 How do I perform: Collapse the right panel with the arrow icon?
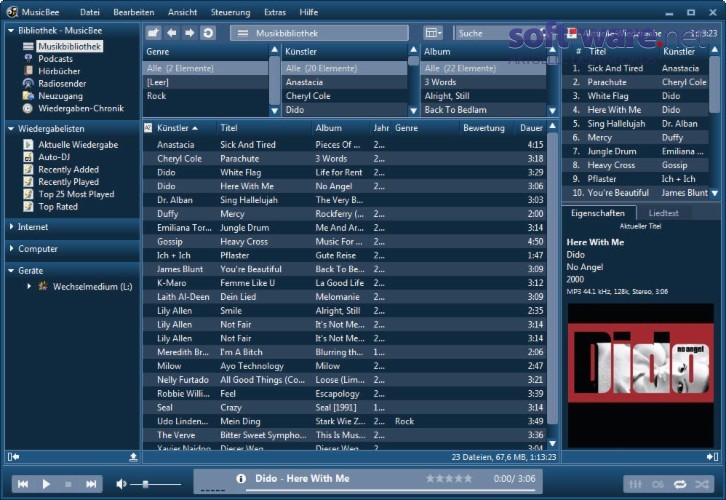click(x=712, y=457)
